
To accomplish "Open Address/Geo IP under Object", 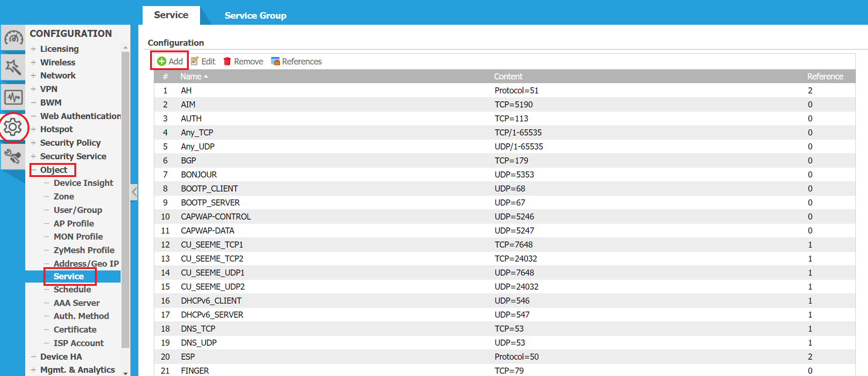I will coord(86,263).
